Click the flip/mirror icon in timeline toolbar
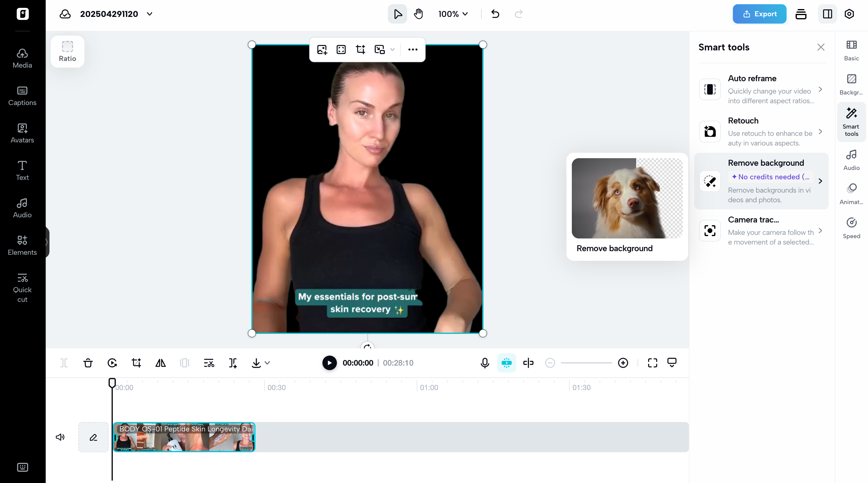The image size is (868, 483). pyautogui.click(x=160, y=363)
